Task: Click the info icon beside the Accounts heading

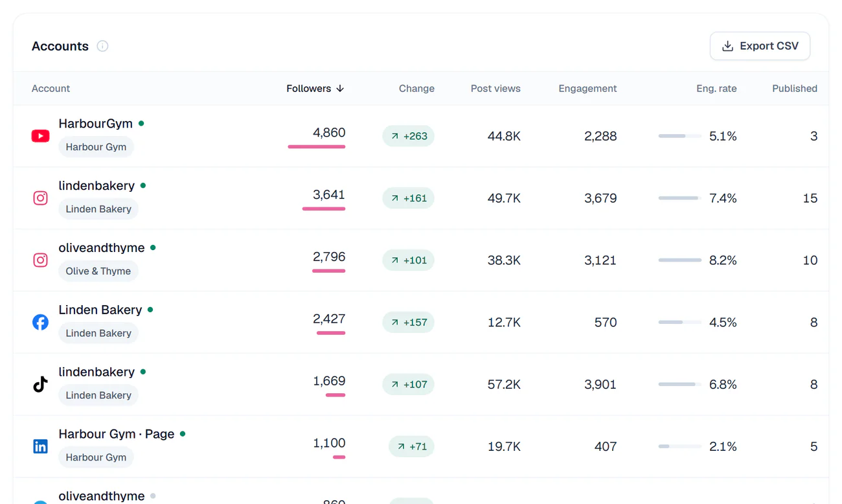Action: click(x=102, y=46)
